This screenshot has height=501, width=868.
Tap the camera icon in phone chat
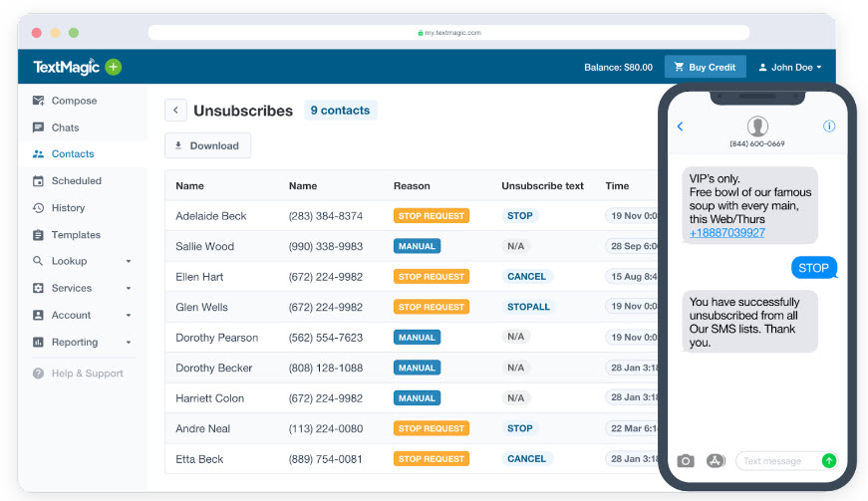686,461
